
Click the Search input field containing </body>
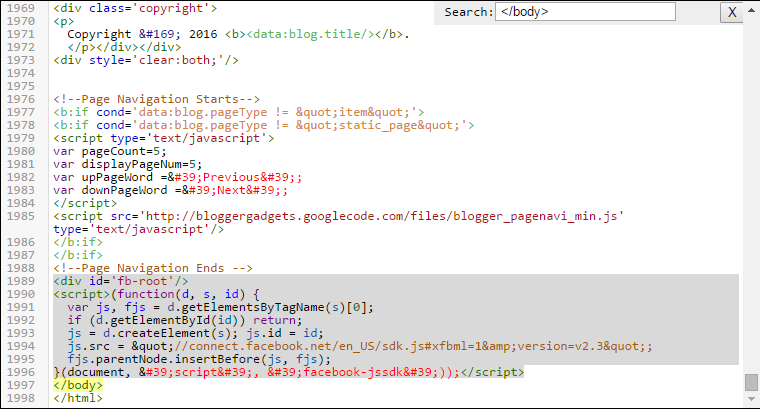(585, 12)
